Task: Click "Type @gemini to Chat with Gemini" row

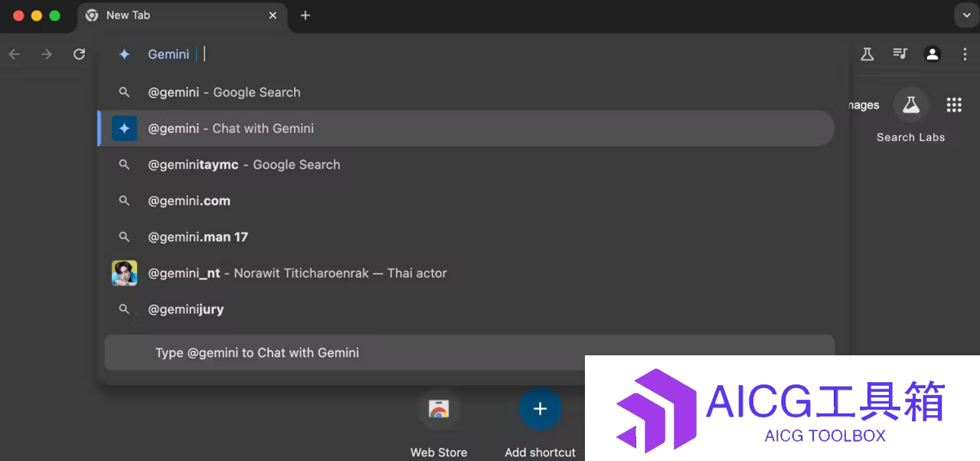Action: click(x=469, y=353)
